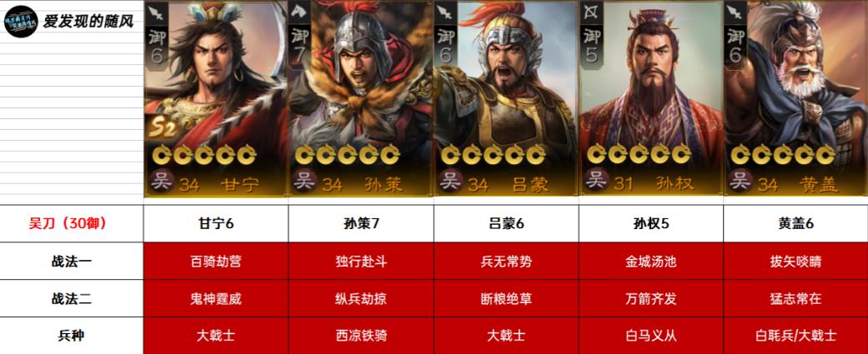Click the 御7 cost badge on 孙策's card

click(299, 47)
